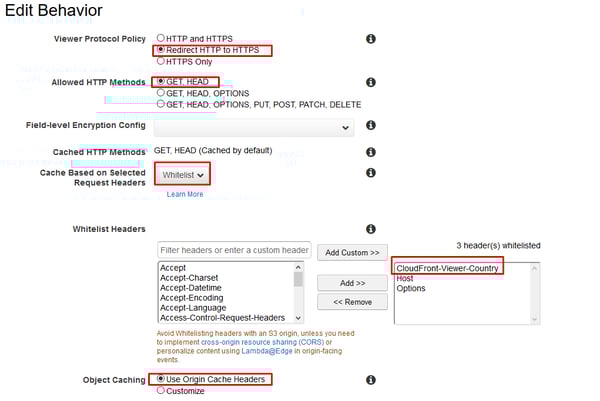Click the Learn More link
Screen dimensions: 600x401
pyautogui.click(x=185, y=194)
